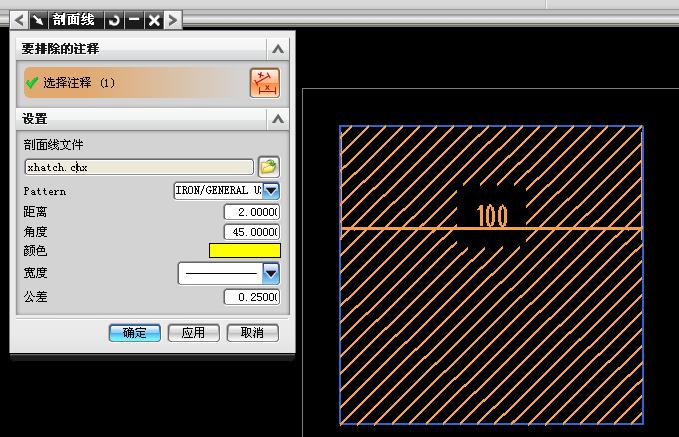Image resolution: width=679 pixels, height=437 pixels.
Task: Browse for a crosshatch file
Action: tap(269, 167)
